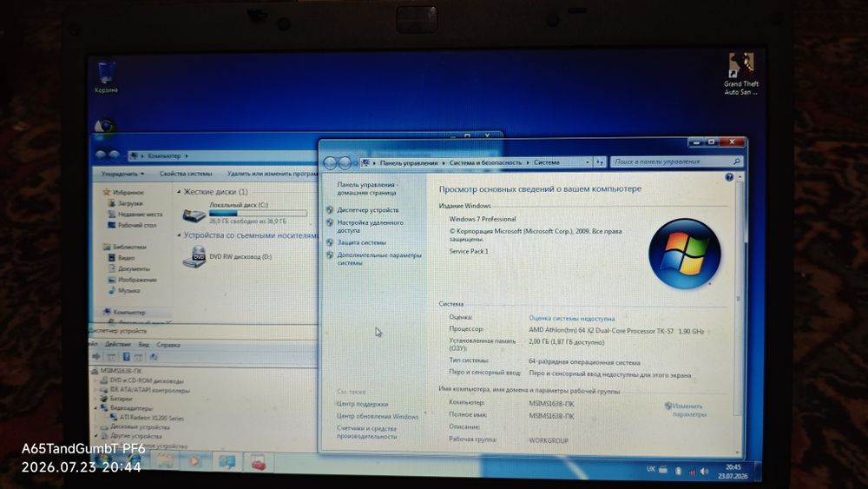Screen dimensions: 868x489
Task: Collapse the Жесткие диски group
Action: click(179, 192)
